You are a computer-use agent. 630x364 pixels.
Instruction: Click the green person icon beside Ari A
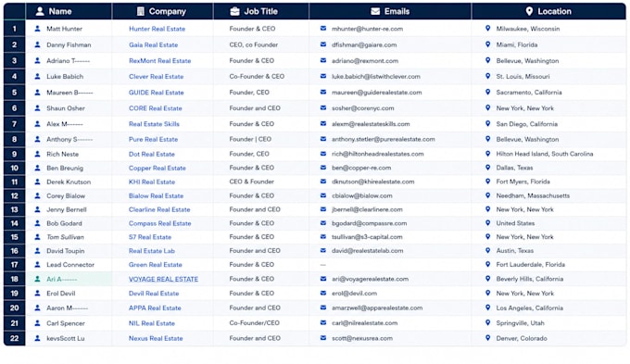tap(37, 279)
